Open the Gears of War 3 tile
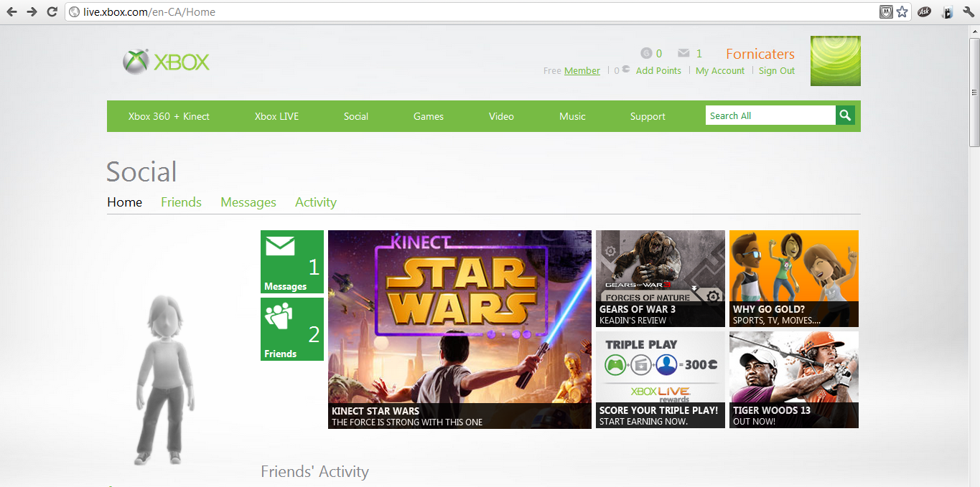 coord(661,278)
